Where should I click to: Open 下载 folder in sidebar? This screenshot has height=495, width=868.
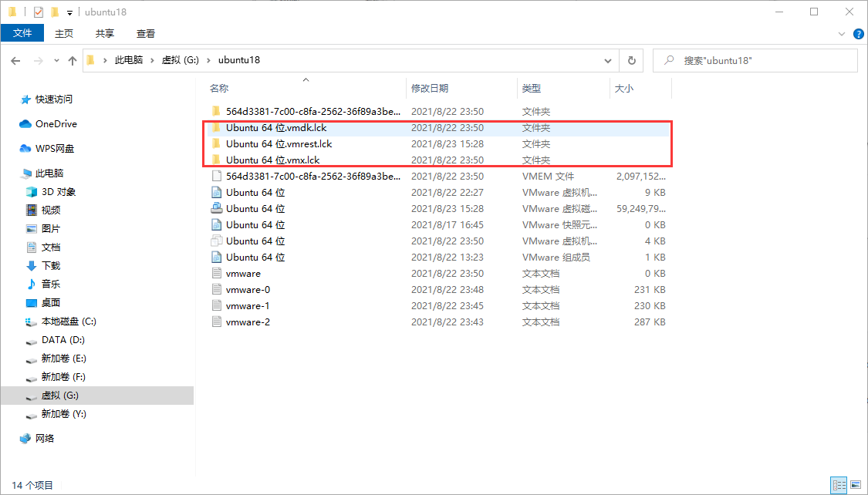tap(50, 265)
